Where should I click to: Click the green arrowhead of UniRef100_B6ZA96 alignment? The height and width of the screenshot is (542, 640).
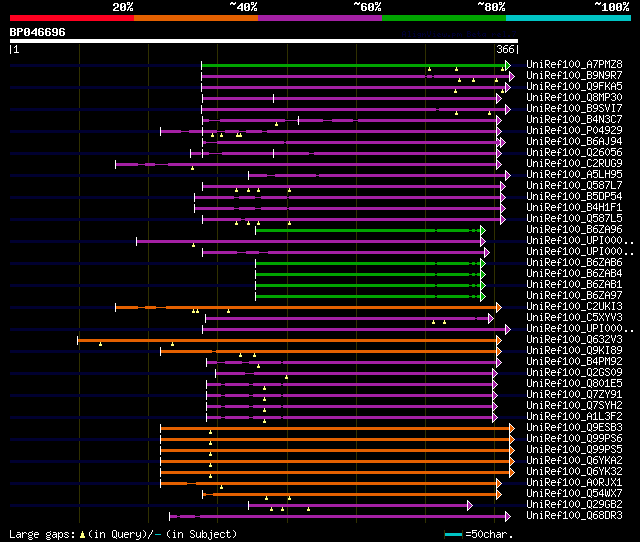coord(483,231)
